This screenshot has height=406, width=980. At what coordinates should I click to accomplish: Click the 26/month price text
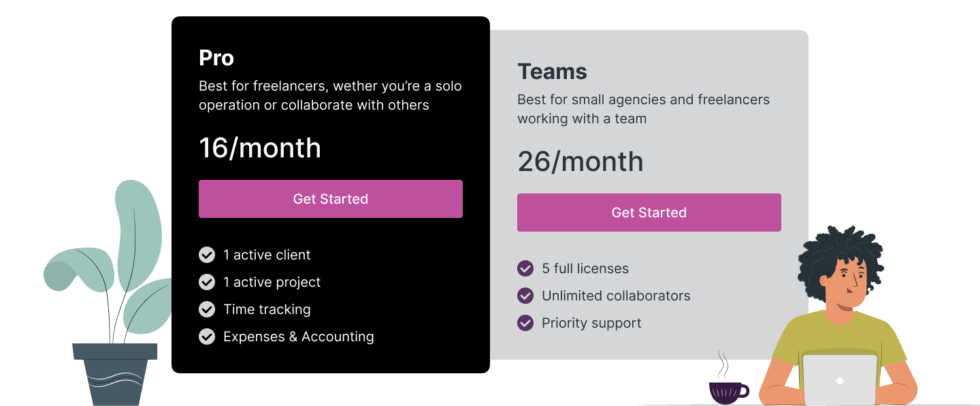[581, 161]
